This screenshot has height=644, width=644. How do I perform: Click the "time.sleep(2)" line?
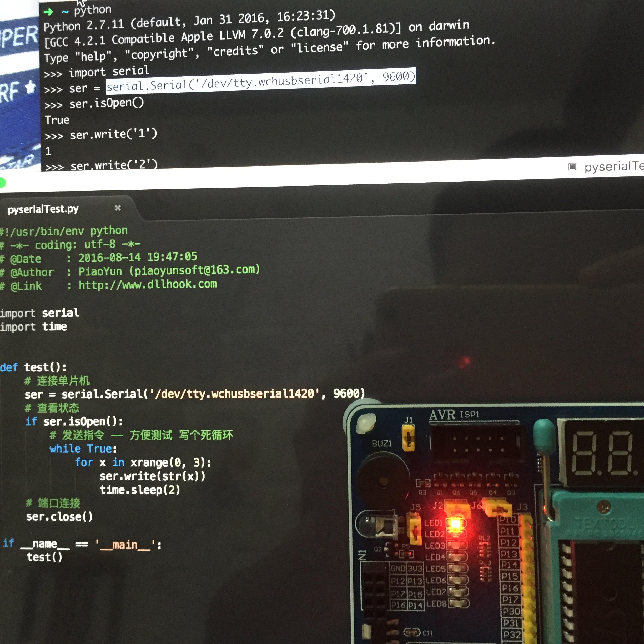[140, 490]
